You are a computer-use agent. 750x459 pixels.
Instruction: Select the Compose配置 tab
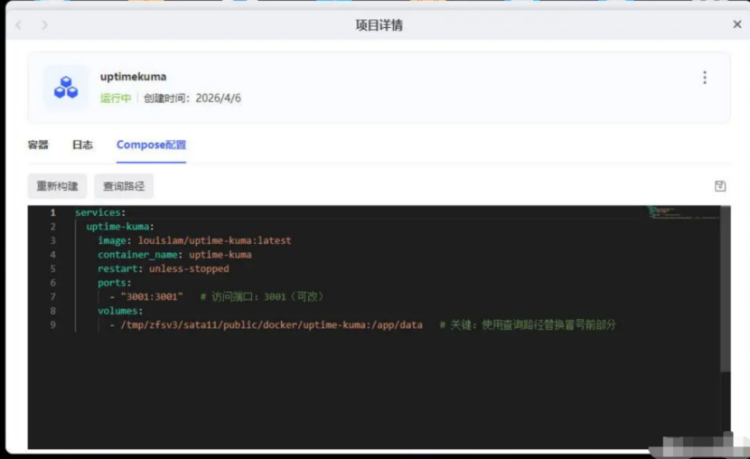pyautogui.click(x=151, y=145)
